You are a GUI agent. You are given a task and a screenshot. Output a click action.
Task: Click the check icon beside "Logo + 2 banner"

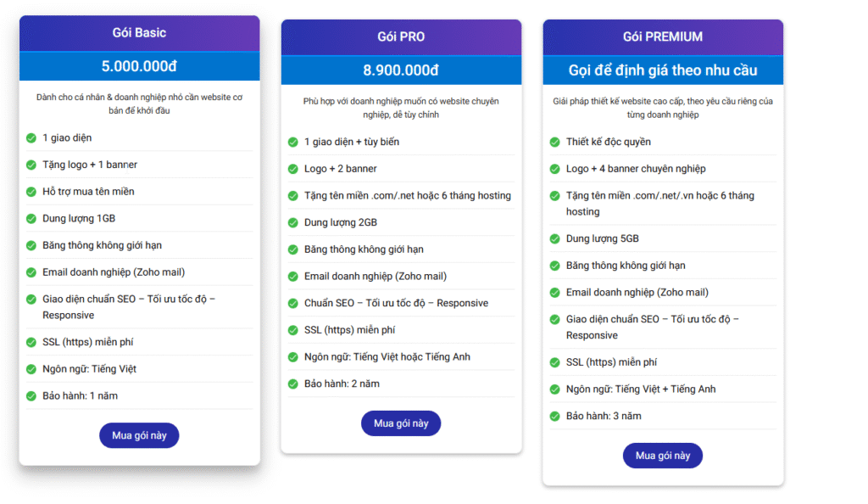click(x=293, y=169)
